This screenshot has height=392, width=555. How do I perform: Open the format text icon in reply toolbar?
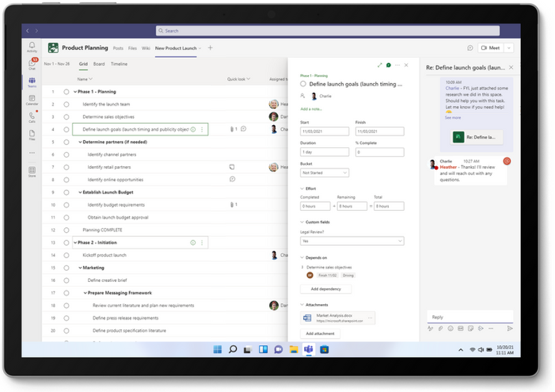coord(430,329)
